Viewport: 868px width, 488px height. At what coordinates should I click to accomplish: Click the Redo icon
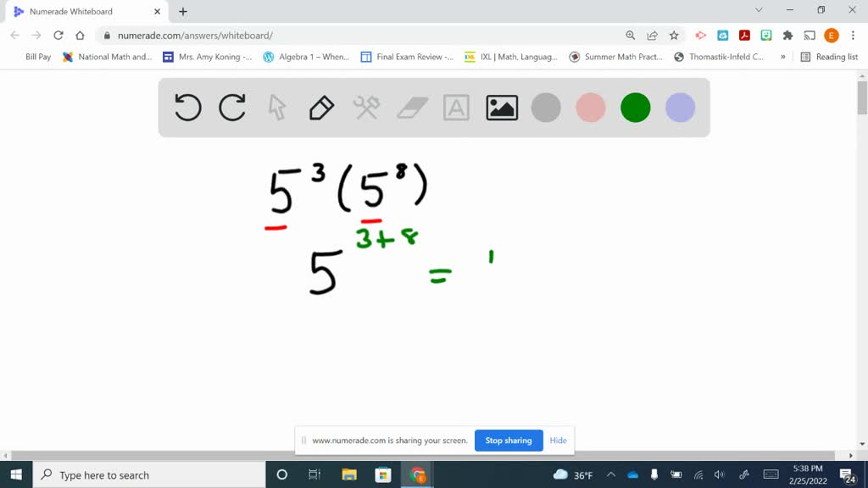click(232, 108)
